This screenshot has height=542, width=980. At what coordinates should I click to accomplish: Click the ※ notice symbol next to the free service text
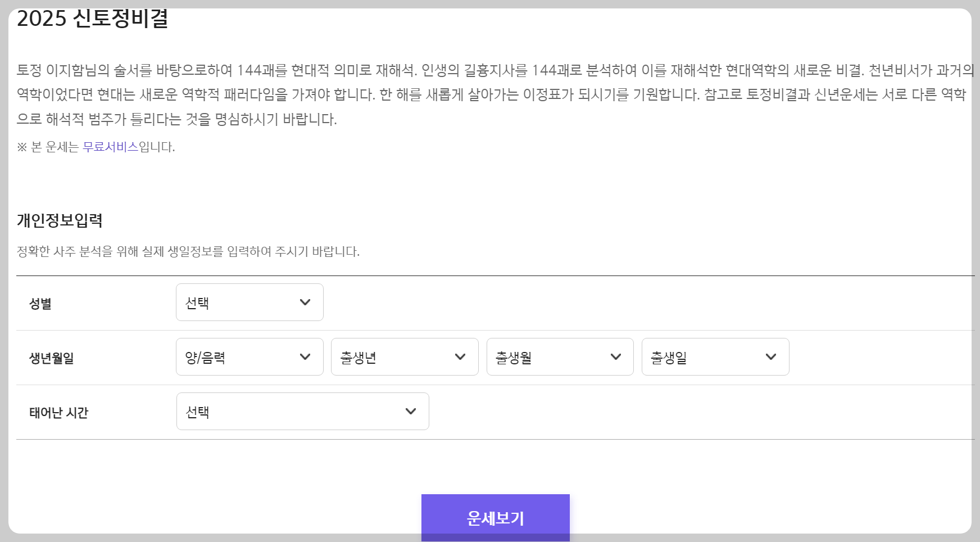coord(21,147)
